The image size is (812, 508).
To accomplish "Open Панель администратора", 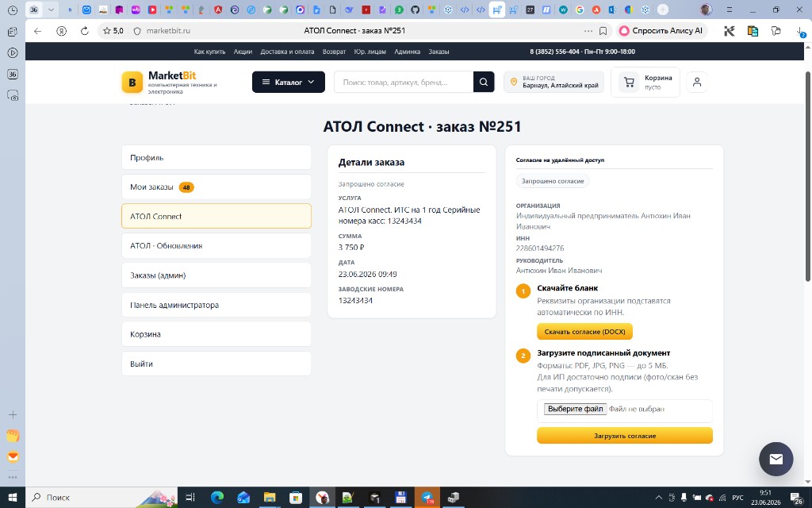I will (x=216, y=305).
